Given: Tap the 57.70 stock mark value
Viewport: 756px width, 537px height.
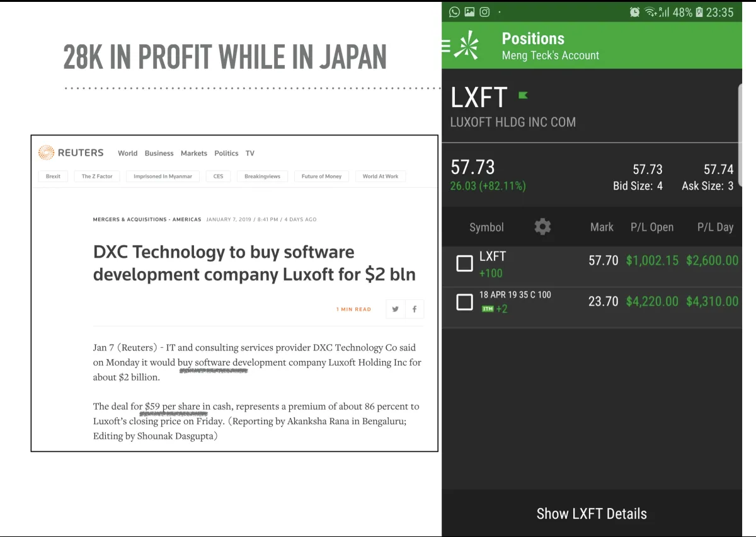Looking at the screenshot, I should 603,260.
